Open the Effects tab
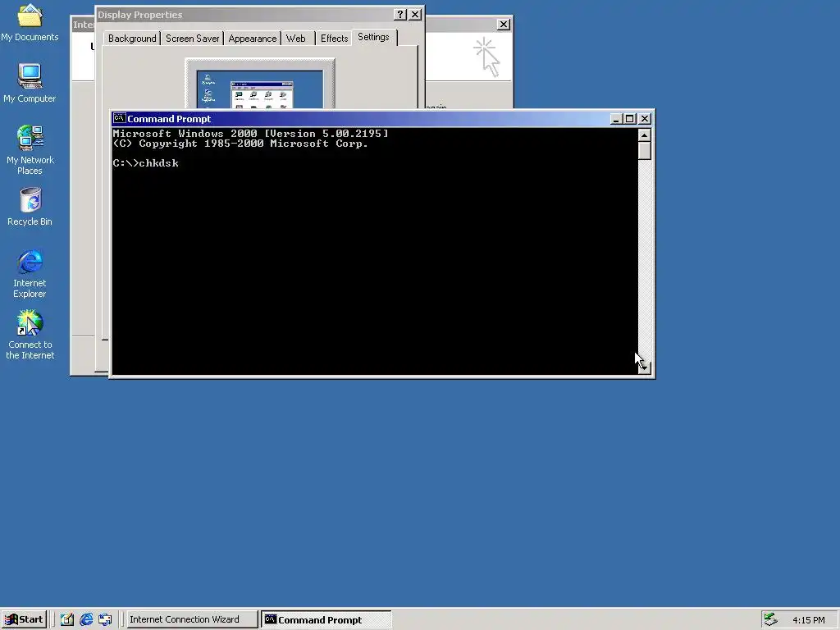This screenshot has height=630, width=840. 335,39
